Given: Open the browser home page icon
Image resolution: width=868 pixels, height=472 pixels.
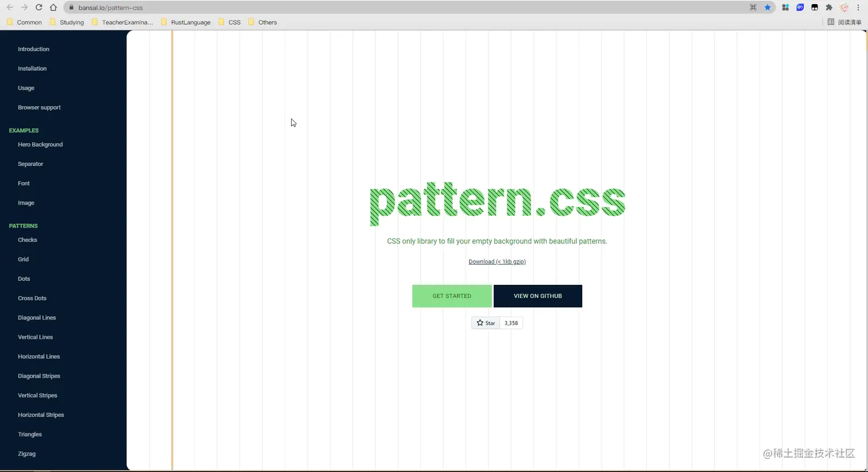Looking at the screenshot, I should 53,7.
